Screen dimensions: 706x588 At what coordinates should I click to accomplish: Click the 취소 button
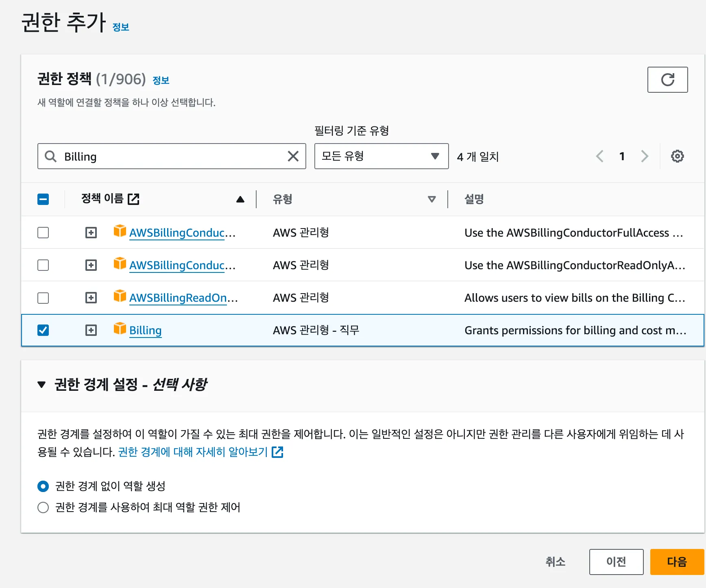(x=555, y=562)
